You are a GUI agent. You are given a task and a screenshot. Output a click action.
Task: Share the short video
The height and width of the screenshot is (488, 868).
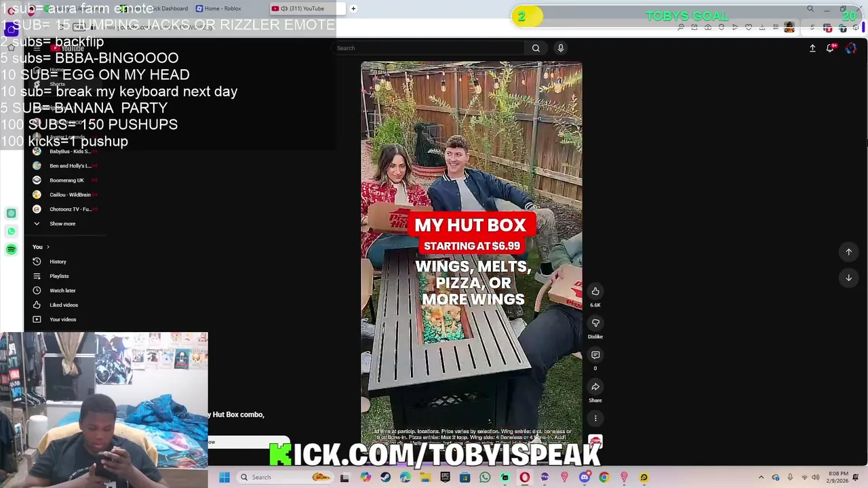point(595,387)
